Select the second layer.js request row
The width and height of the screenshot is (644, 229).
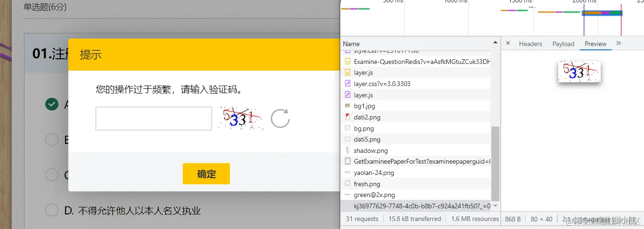(416, 95)
